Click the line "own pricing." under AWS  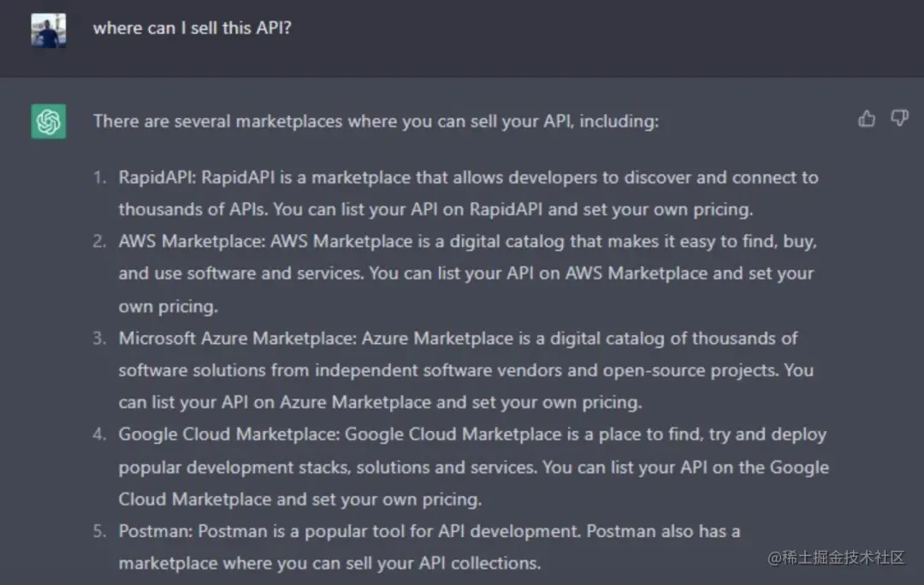click(169, 306)
